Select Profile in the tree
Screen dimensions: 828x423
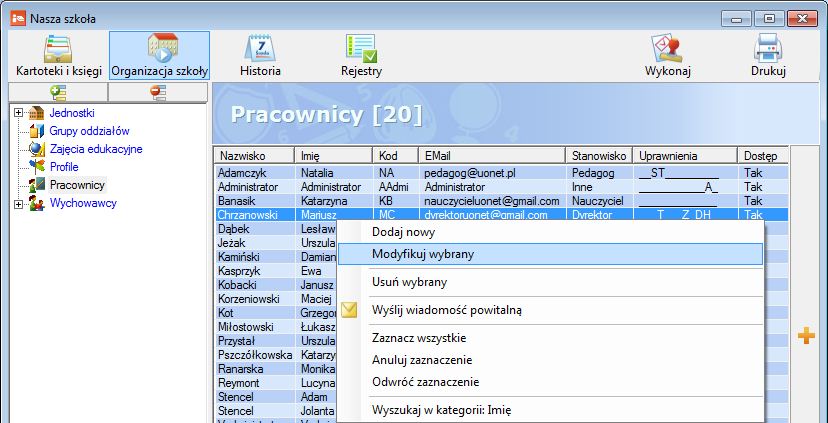[x=64, y=167]
